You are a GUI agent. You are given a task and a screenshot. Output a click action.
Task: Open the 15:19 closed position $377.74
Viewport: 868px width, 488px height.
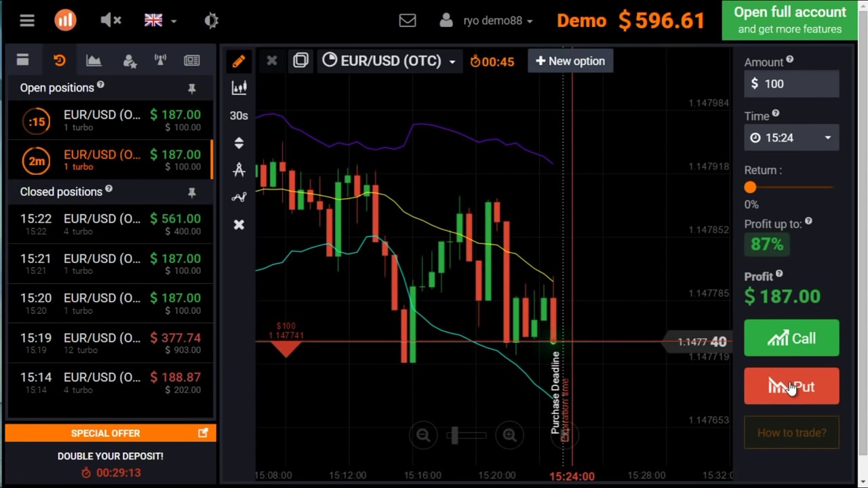(x=111, y=343)
